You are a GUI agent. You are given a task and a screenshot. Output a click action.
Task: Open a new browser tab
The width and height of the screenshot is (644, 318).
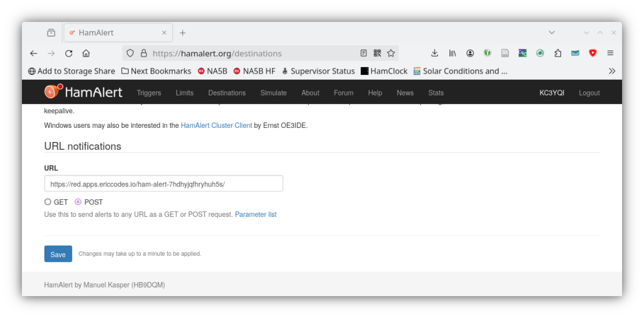click(183, 33)
